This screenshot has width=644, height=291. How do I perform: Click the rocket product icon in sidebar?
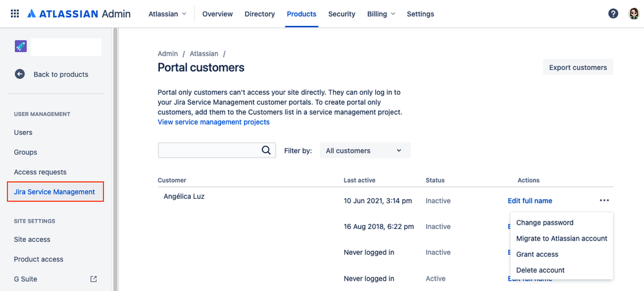tap(21, 46)
